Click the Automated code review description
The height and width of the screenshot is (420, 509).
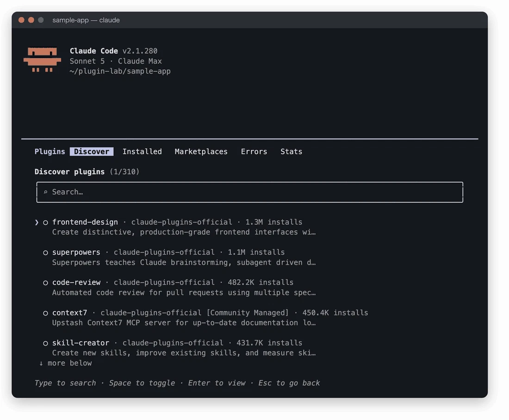[184, 292]
